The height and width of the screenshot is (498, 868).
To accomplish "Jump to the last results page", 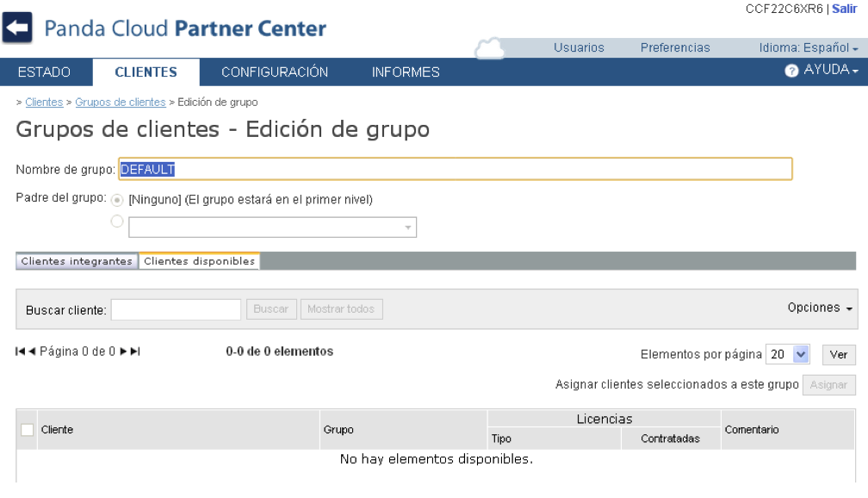I will pyautogui.click(x=135, y=352).
